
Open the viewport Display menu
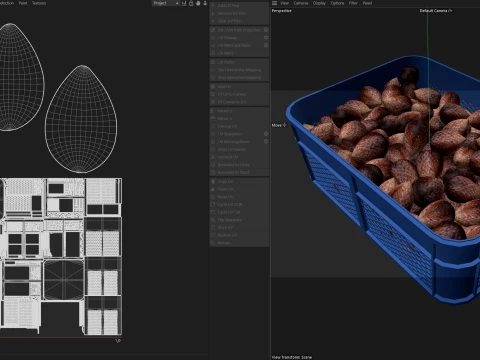[319, 3]
